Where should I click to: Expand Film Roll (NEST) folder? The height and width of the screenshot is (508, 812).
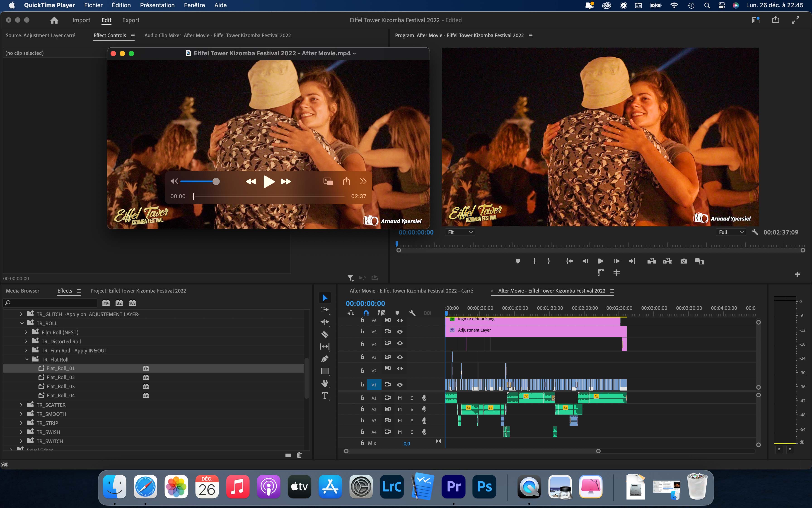26,332
